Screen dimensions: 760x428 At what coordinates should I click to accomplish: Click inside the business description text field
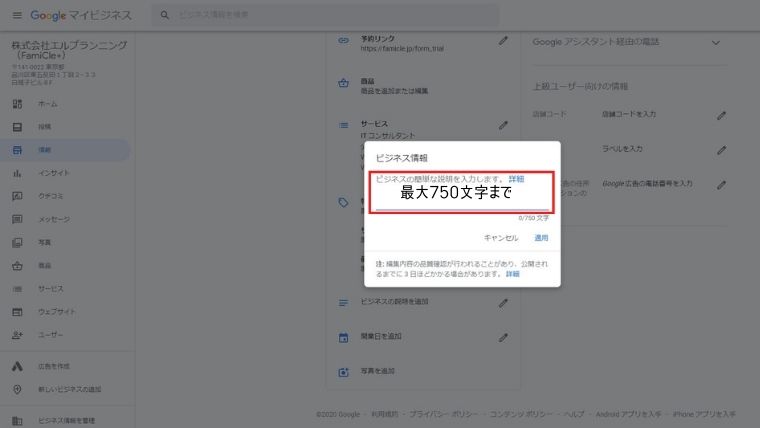pos(462,192)
